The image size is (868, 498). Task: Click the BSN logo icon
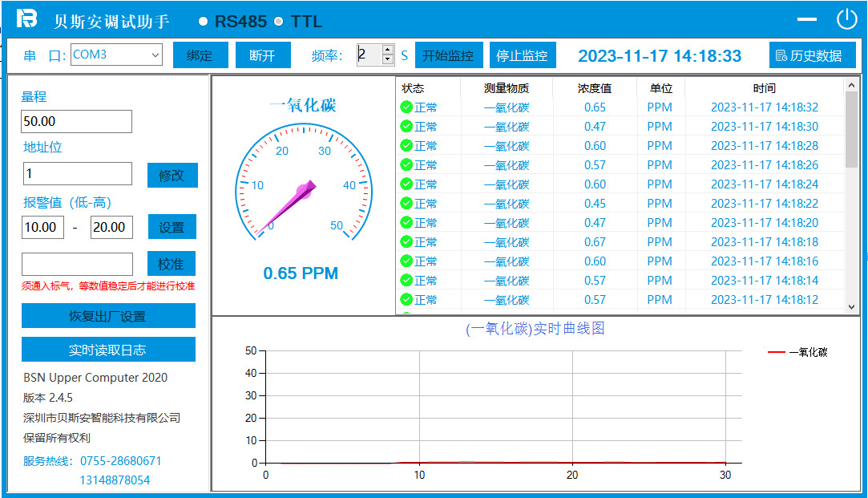coord(27,19)
